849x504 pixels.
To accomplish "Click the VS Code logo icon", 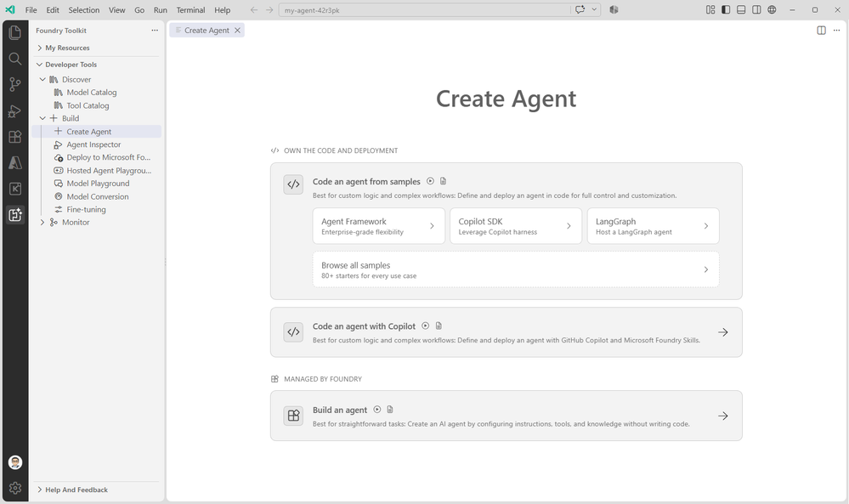I will tap(10, 9).
